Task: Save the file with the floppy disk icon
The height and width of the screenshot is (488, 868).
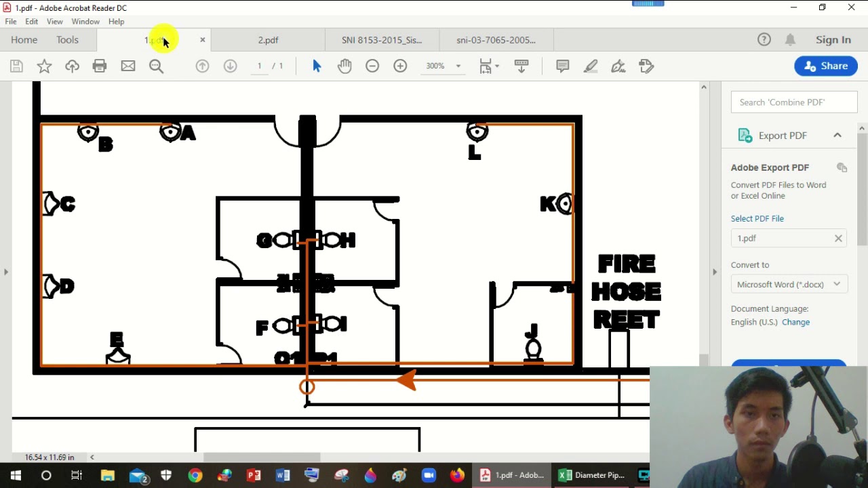Action: (x=16, y=66)
